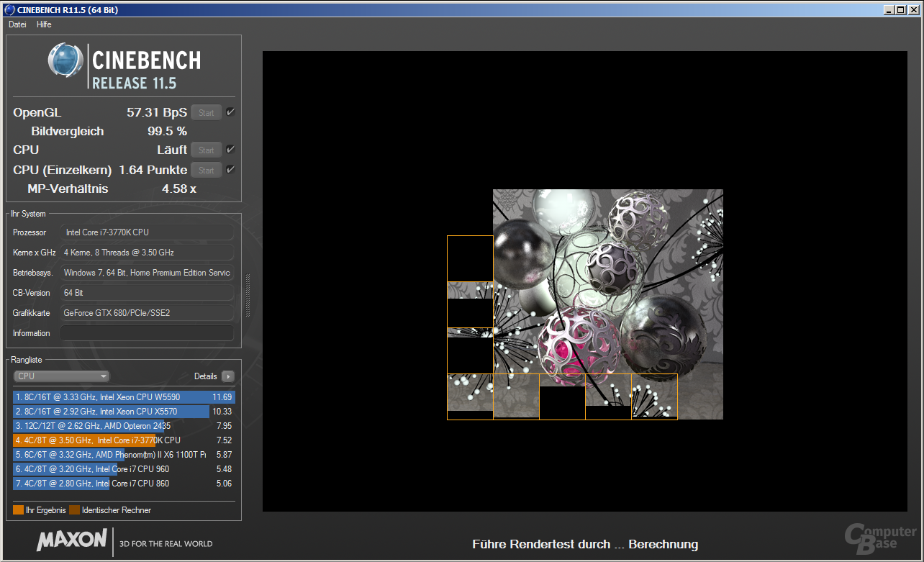Start the CPU (Einzelkern) benchmark
Viewport: 924px width, 562px height.
click(207, 170)
